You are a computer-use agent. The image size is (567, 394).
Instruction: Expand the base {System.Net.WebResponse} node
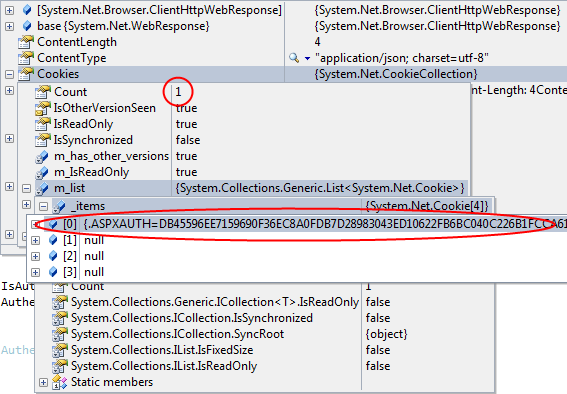tap(9, 26)
